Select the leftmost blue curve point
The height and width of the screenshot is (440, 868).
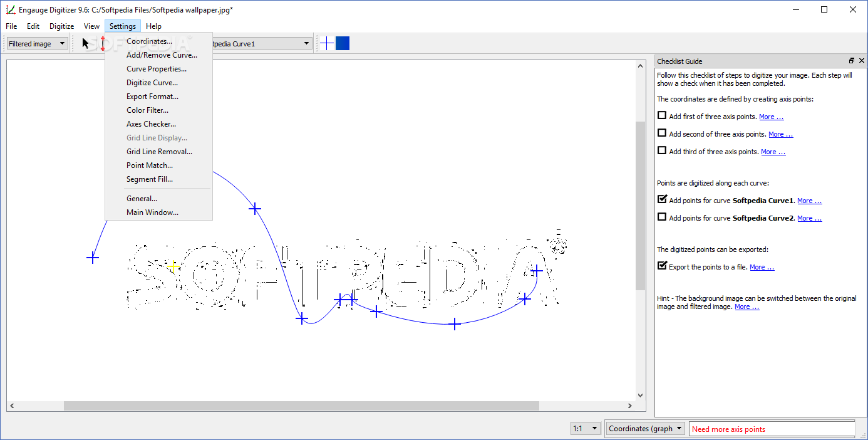(x=93, y=257)
